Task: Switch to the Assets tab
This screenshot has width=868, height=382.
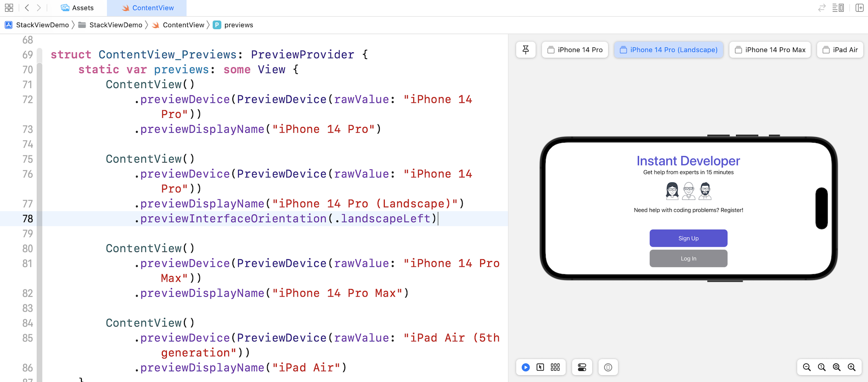Action: (x=77, y=8)
